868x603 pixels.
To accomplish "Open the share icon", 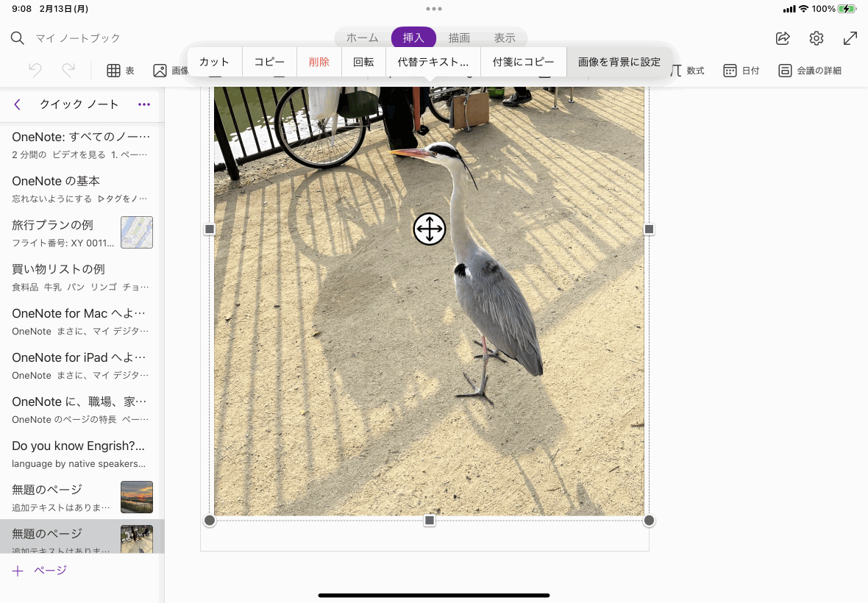I will pyautogui.click(x=783, y=38).
